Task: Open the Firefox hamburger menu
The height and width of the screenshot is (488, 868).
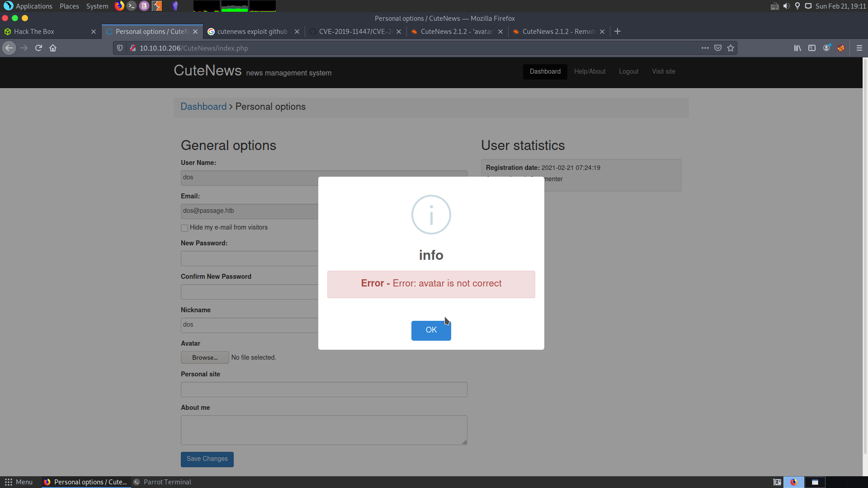Action: pyautogui.click(x=859, y=48)
